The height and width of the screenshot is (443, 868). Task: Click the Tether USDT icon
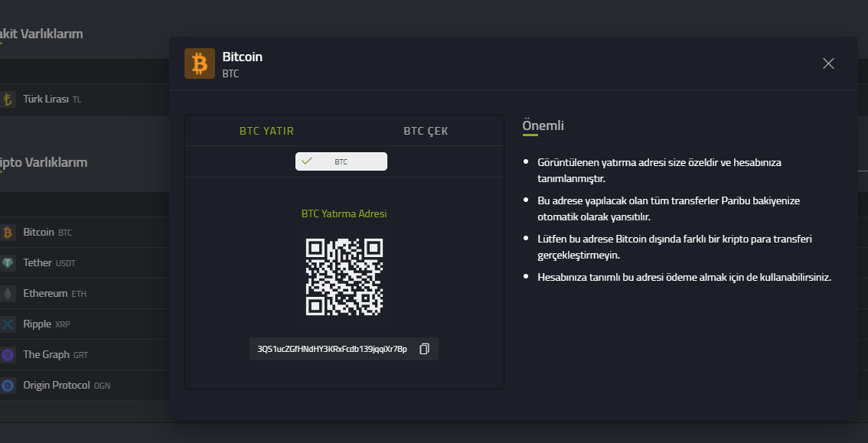[8, 263]
